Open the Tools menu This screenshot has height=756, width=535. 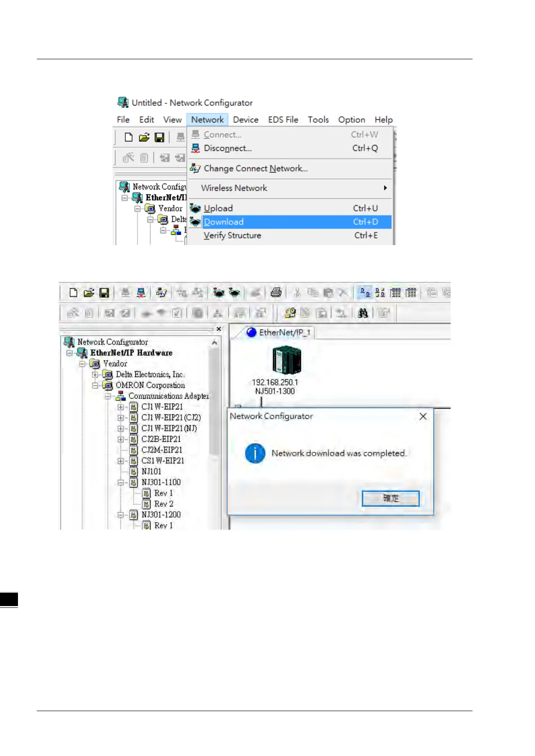[318, 120]
